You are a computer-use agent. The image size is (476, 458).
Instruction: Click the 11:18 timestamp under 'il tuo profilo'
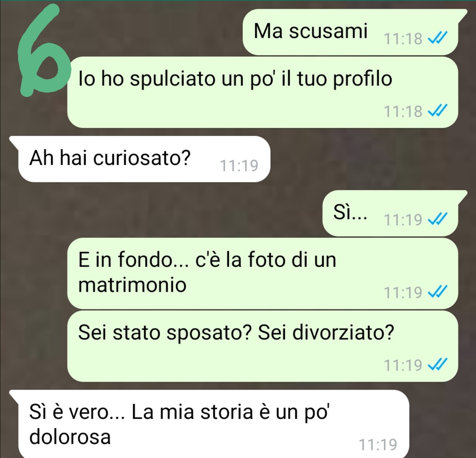[x=403, y=111]
